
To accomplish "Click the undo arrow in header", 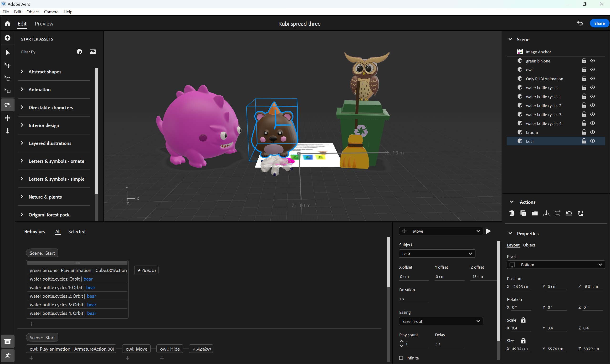I will tap(580, 23).
